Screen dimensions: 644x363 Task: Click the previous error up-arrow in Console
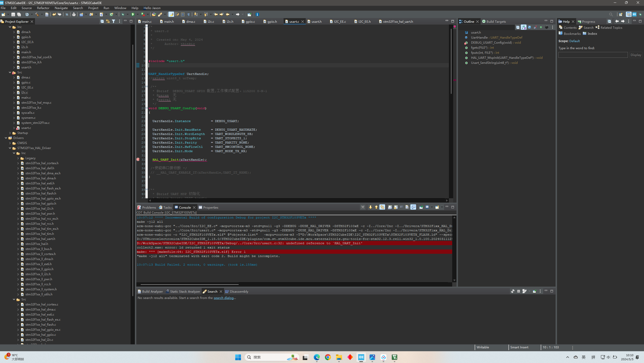(376, 207)
